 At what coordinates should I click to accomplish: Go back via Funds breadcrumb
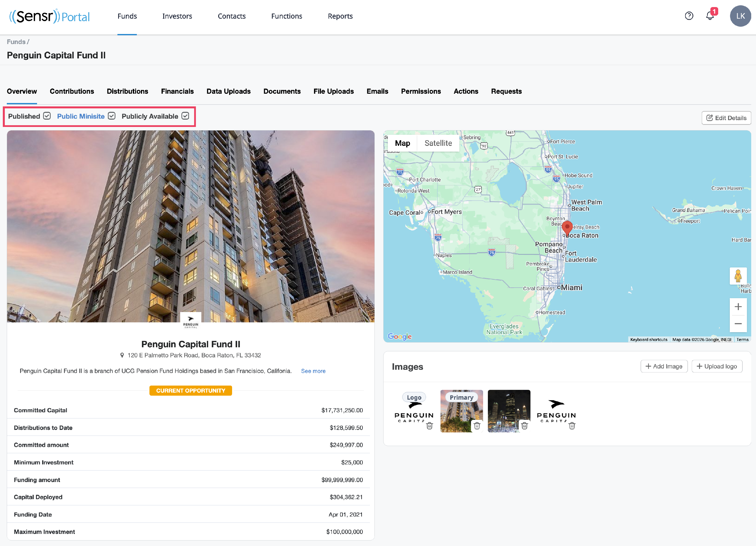[x=16, y=42]
